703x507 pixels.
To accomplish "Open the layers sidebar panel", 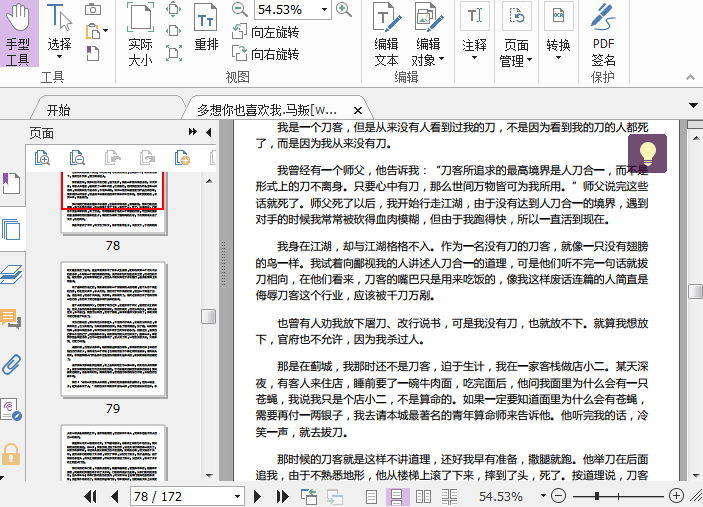I will 11,274.
